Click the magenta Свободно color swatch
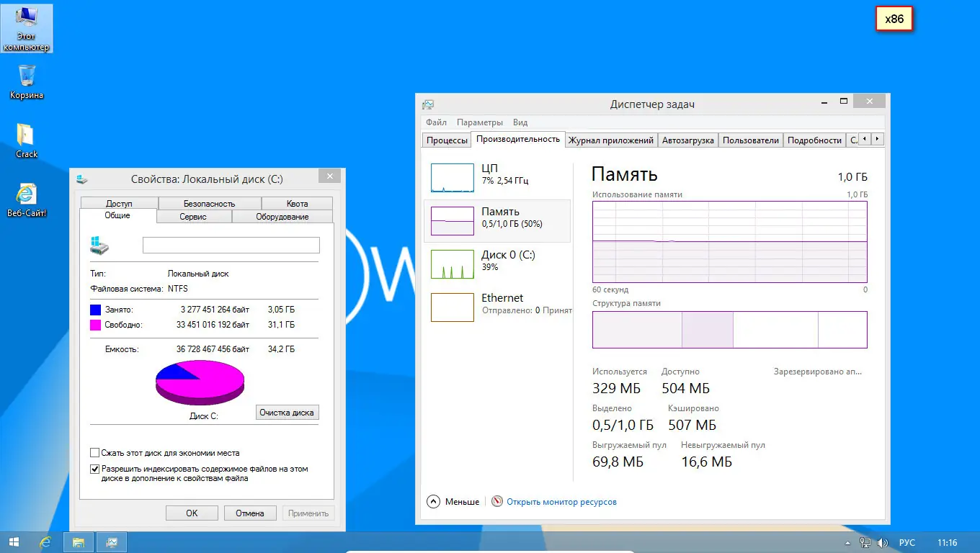The width and height of the screenshot is (980, 553). (96, 325)
